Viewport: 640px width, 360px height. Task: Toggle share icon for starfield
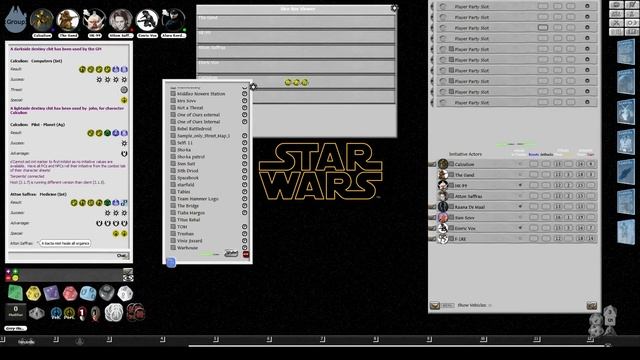[x=244, y=184]
